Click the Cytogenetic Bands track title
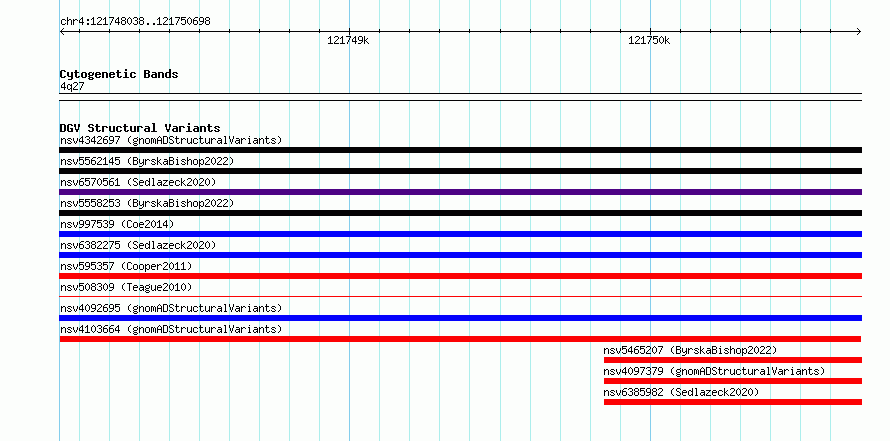890x441 pixels. pos(119,74)
